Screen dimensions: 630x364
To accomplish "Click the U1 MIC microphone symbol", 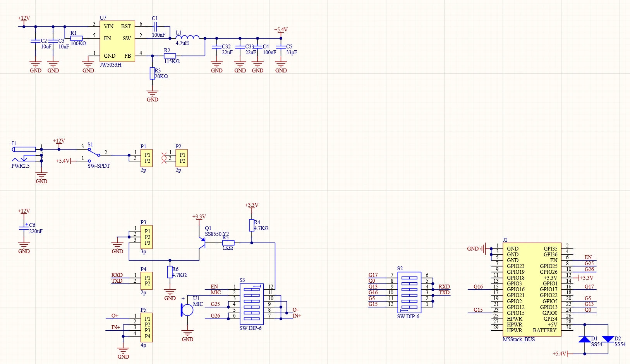I will click(x=187, y=310).
